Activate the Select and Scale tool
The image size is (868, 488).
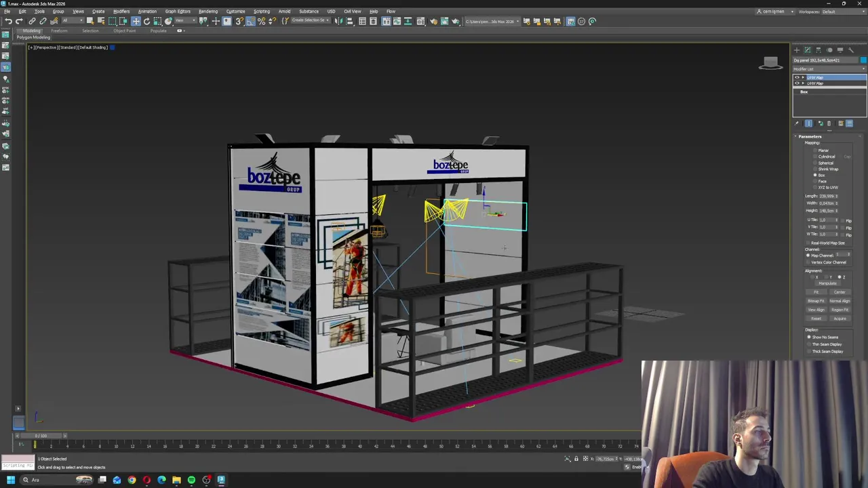pyautogui.click(x=157, y=21)
